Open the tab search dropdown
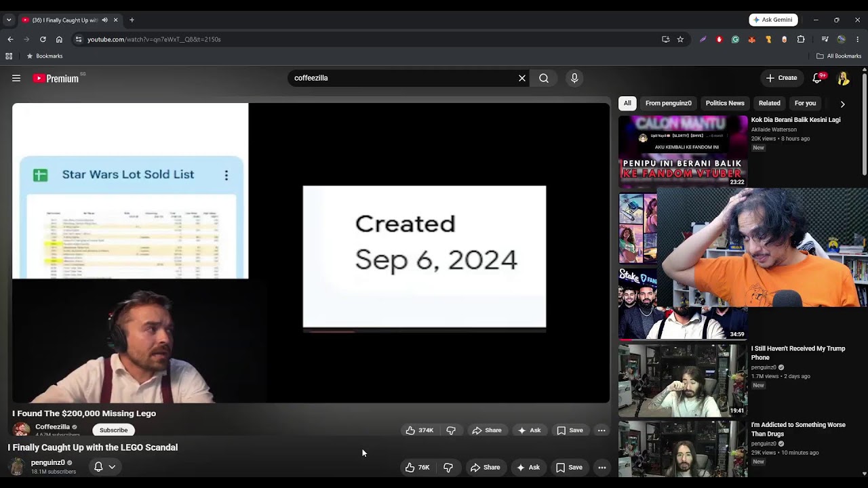 9,20
